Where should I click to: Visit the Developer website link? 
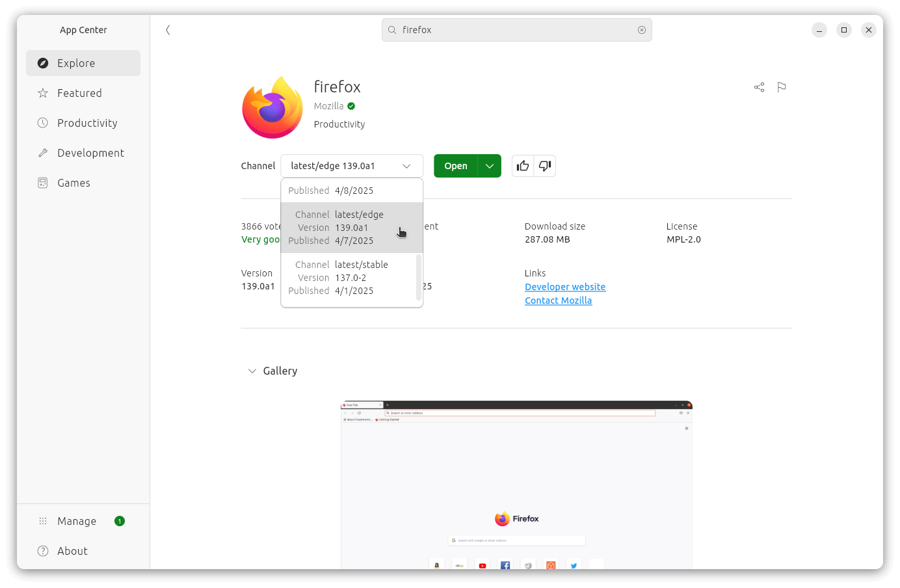coord(564,286)
